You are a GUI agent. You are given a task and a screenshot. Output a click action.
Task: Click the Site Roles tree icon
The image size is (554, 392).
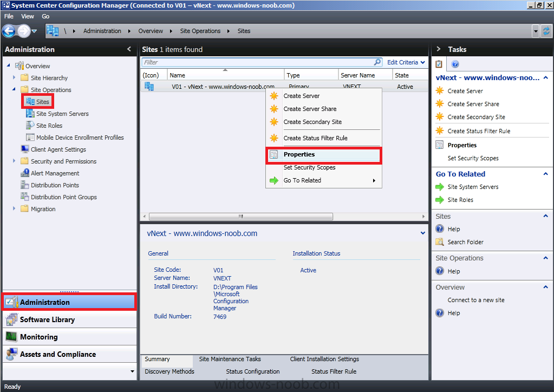(30, 126)
